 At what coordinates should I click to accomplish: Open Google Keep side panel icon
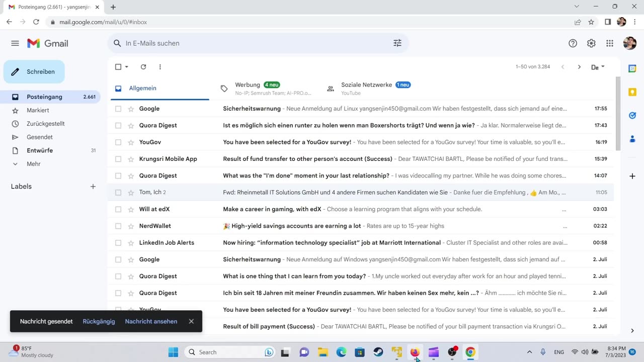click(632, 92)
